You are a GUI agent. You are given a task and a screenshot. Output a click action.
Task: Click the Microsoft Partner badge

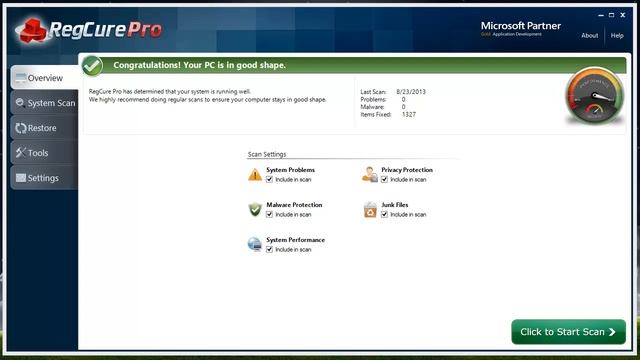(x=520, y=29)
